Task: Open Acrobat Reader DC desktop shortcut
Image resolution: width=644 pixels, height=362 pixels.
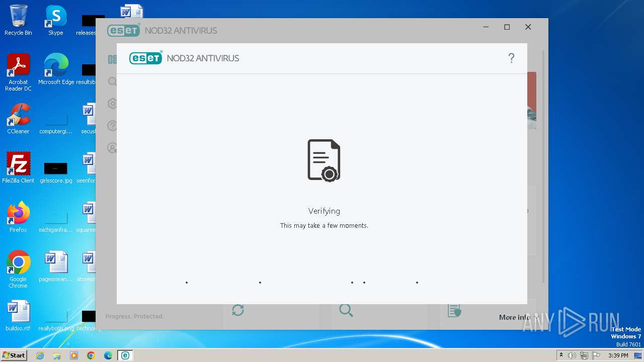Action: (18, 72)
